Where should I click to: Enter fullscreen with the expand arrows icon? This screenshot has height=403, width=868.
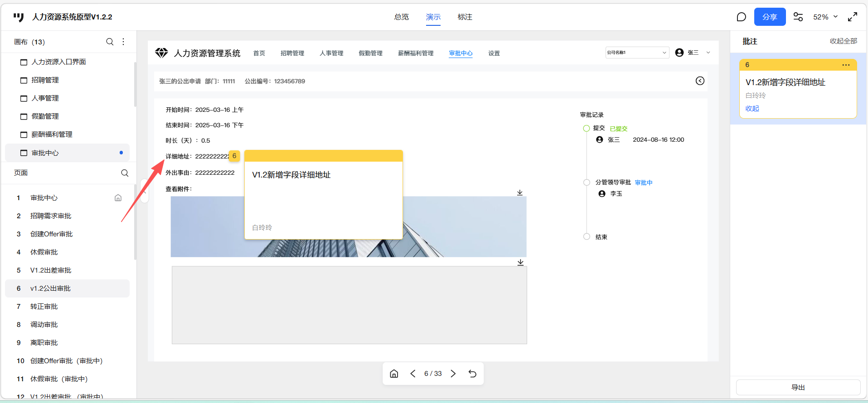coord(852,17)
